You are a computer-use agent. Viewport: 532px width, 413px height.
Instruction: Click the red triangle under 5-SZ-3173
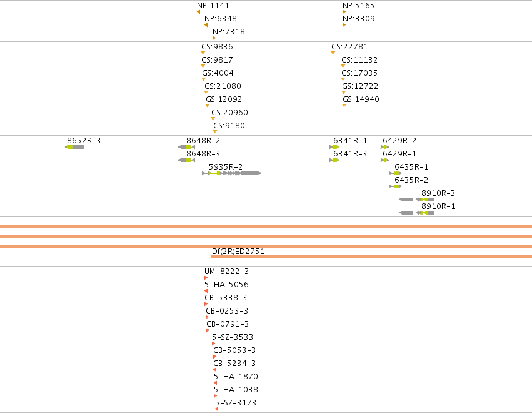pyautogui.click(x=216, y=409)
